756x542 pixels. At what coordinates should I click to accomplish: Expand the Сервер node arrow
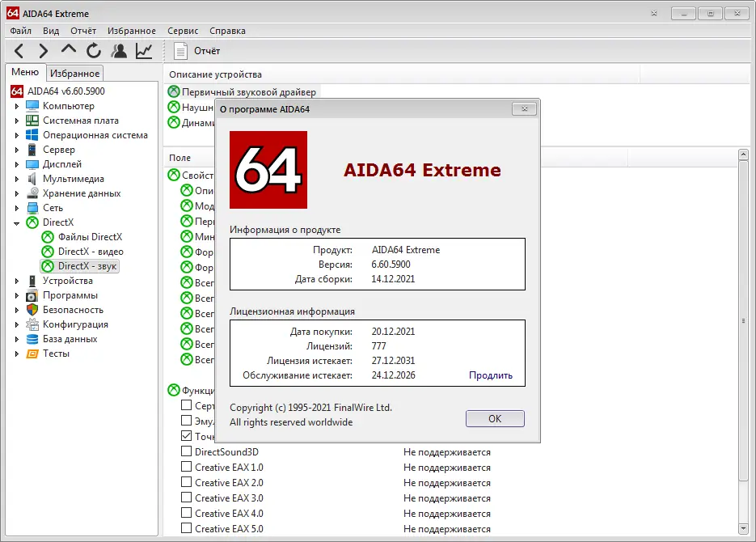pos(17,150)
